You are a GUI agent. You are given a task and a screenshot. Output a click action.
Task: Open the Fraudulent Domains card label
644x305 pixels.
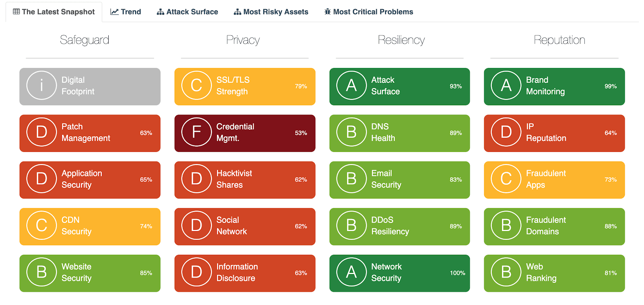tap(545, 226)
